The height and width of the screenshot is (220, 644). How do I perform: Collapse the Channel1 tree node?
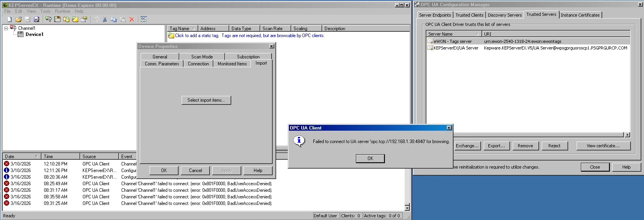pos(6,28)
